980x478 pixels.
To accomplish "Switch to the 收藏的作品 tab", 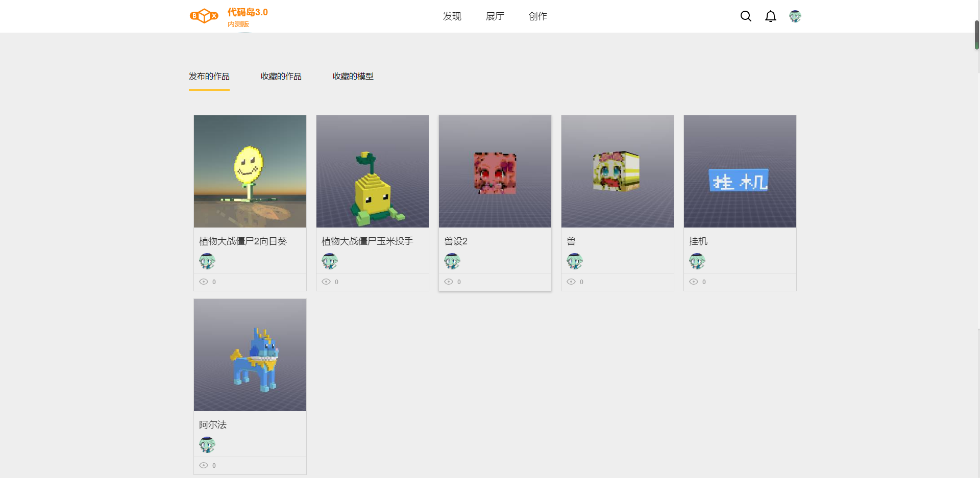I will point(281,77).
